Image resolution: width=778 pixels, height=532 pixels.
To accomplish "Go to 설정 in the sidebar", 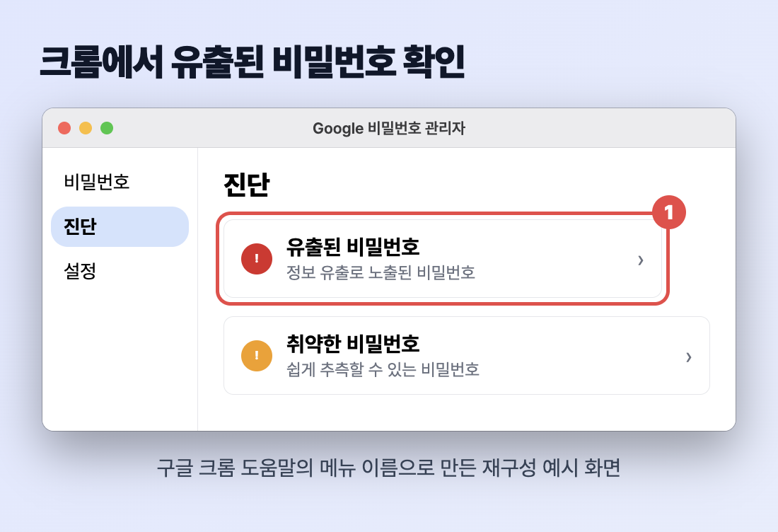I will tap(120, 271).
